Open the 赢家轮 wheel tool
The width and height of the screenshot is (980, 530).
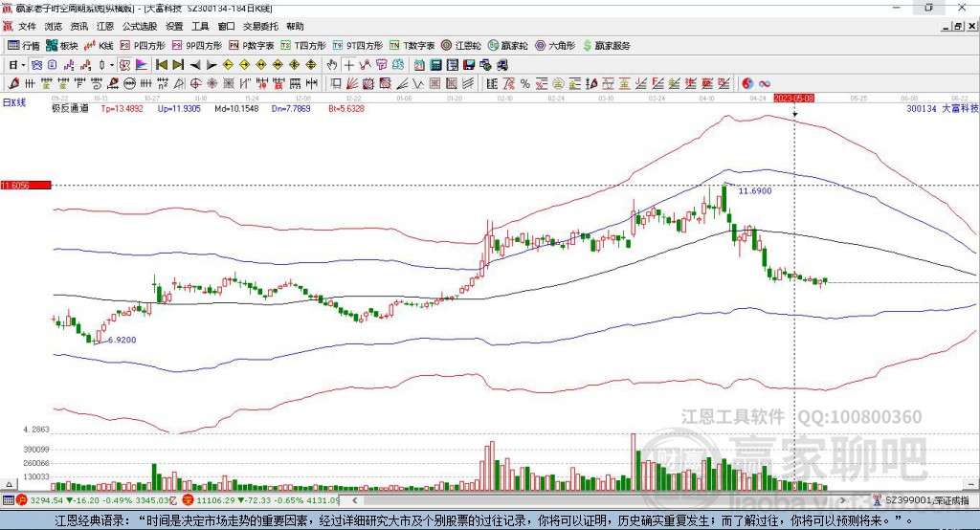point(508,46)
